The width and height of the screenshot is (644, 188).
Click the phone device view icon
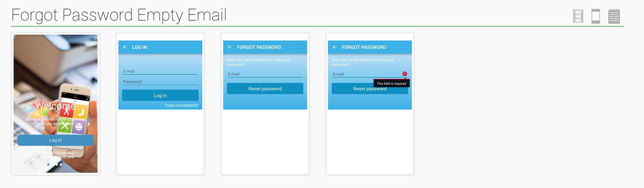[596, 16]
